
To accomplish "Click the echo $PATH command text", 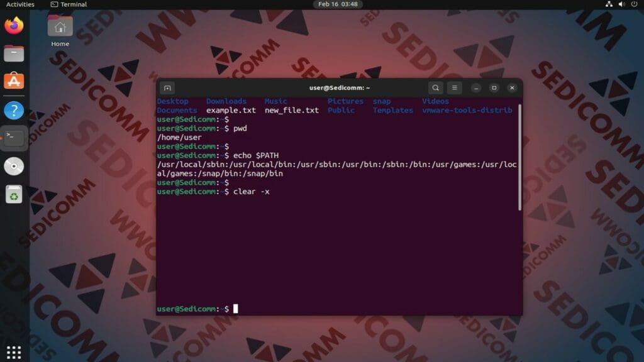I will [x=256, y=156].
